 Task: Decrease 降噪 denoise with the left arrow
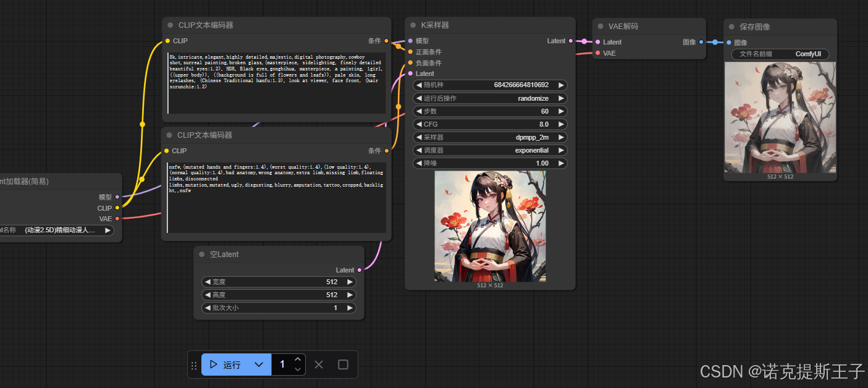tap(418, 163)
